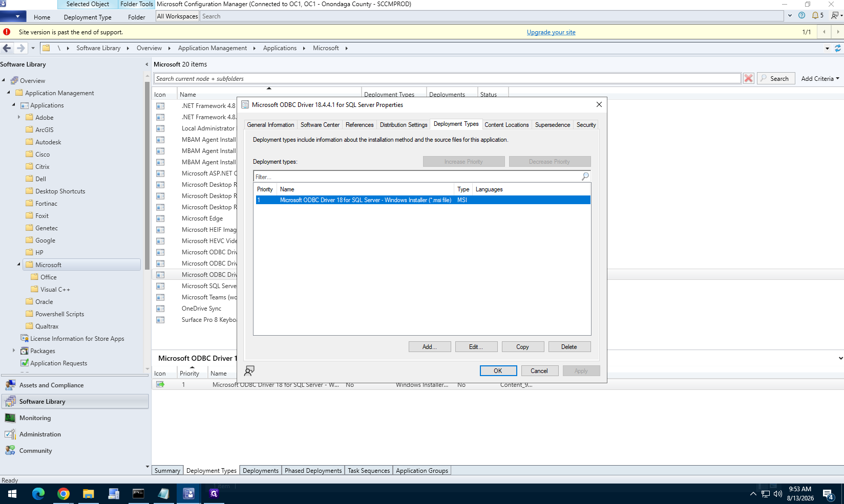Switch to the Supersedence tab

[553, 125]
